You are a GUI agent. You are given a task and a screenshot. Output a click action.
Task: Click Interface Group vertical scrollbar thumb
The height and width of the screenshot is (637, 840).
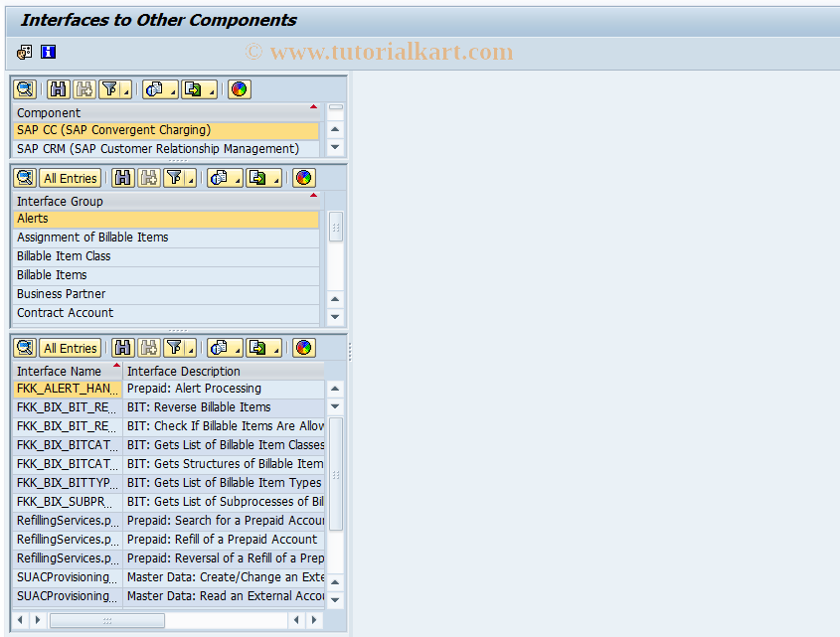click(x=336, y=228)
